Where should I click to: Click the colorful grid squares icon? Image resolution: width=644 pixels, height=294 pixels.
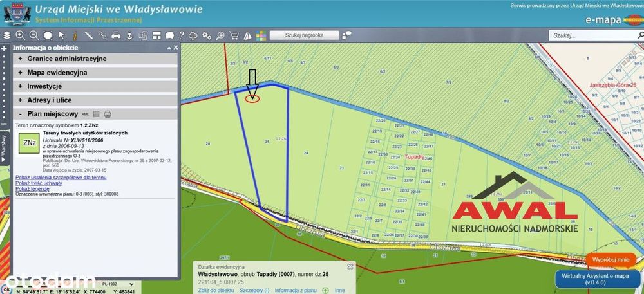pos(261,35)
